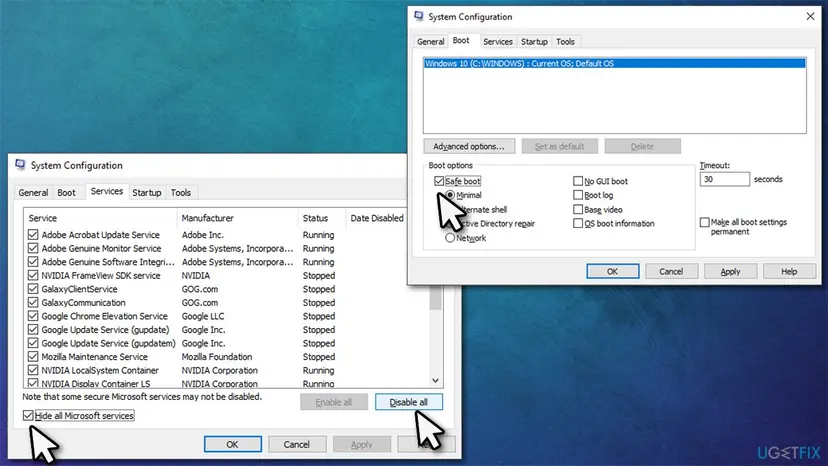The image size is (828, 466).
Task: Click Advanced options button
Action: point(469,146)
